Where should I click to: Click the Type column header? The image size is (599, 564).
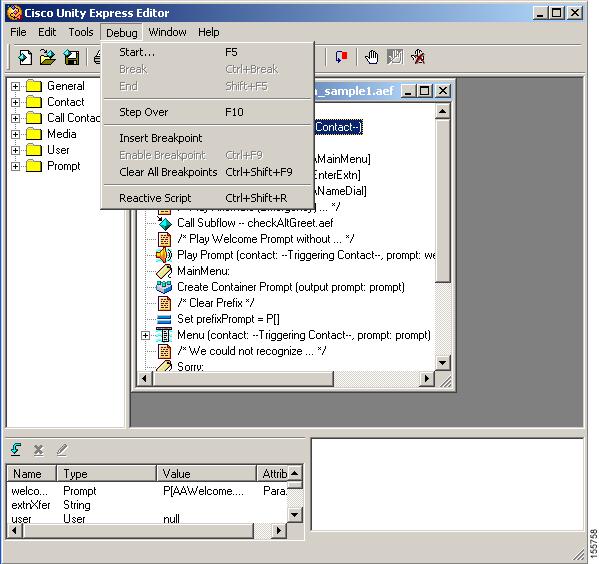point(107,473)
